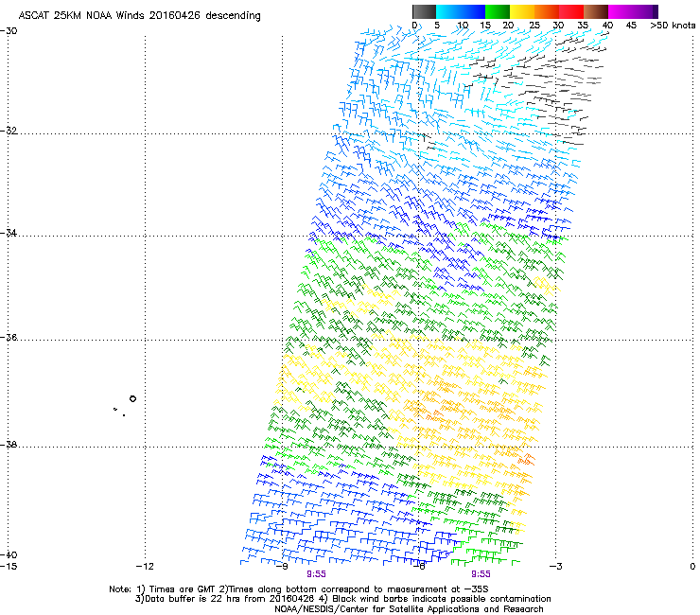Click the -36 latitude axis label
The image size is (700, 615).
pos(9,337)
